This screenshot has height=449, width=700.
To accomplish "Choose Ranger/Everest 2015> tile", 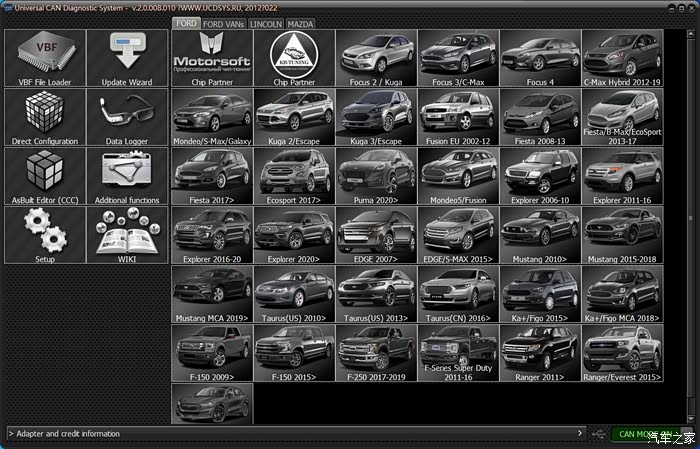I will 623,353.
